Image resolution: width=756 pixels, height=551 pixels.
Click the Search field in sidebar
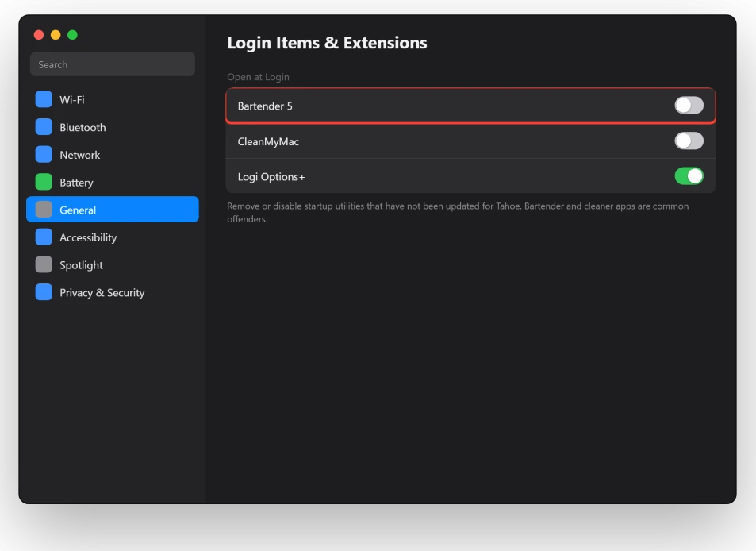point(113,64)
